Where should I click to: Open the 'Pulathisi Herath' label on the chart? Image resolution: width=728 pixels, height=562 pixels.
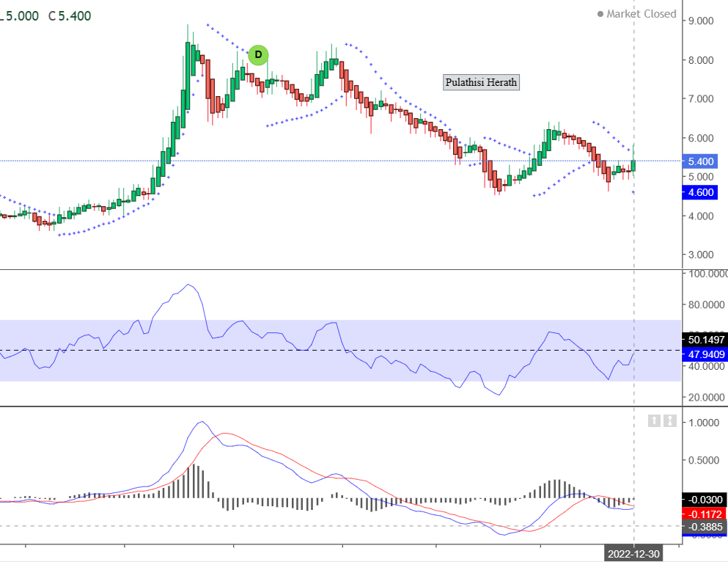click(x=481, y=82)
